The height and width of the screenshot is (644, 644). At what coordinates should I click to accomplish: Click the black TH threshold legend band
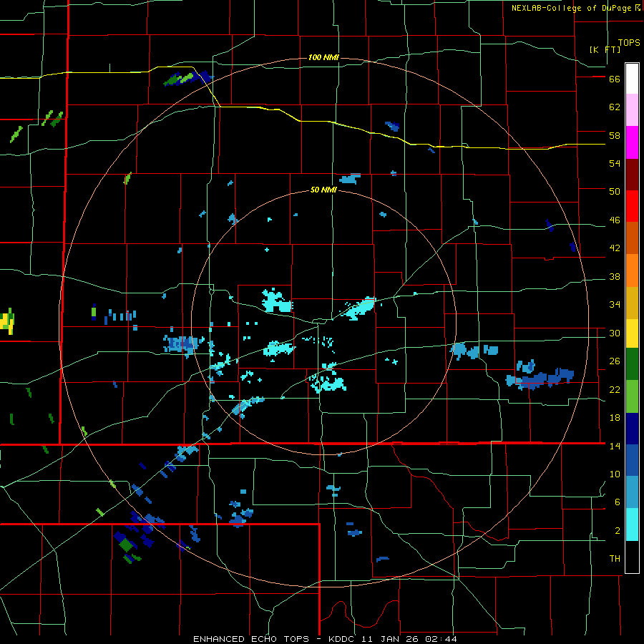632,557
